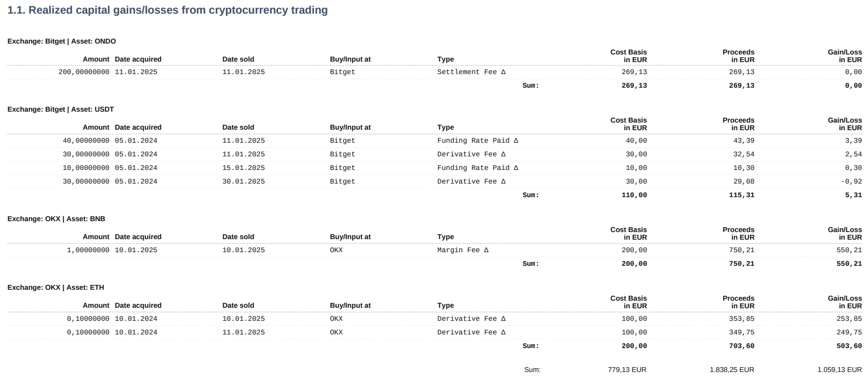Click delta icon on ETH Derivative Fee 353,85 row
The height and width of the screenshot is (378, 868).
[503, 319]
